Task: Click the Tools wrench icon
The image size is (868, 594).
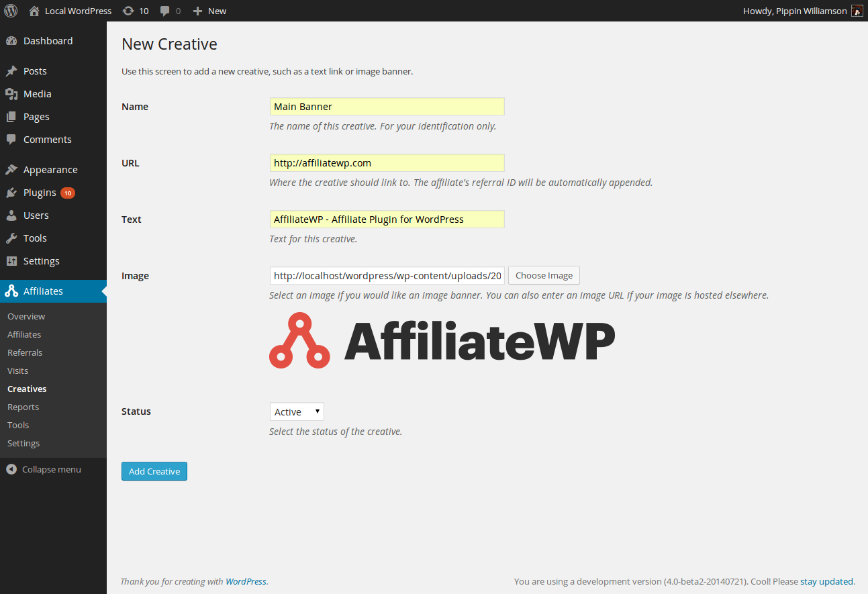Action: tap(11, 238)
